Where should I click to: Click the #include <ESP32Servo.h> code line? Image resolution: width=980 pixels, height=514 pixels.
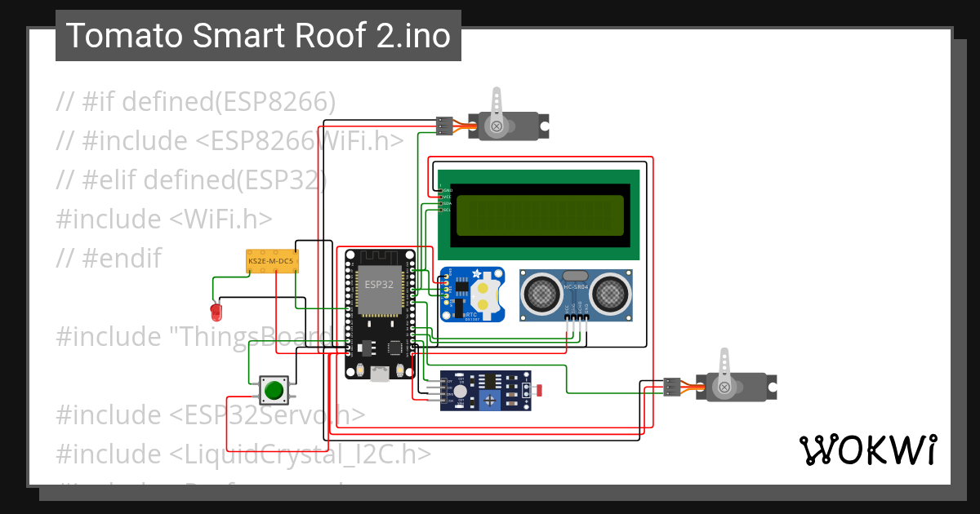[209, 414]
